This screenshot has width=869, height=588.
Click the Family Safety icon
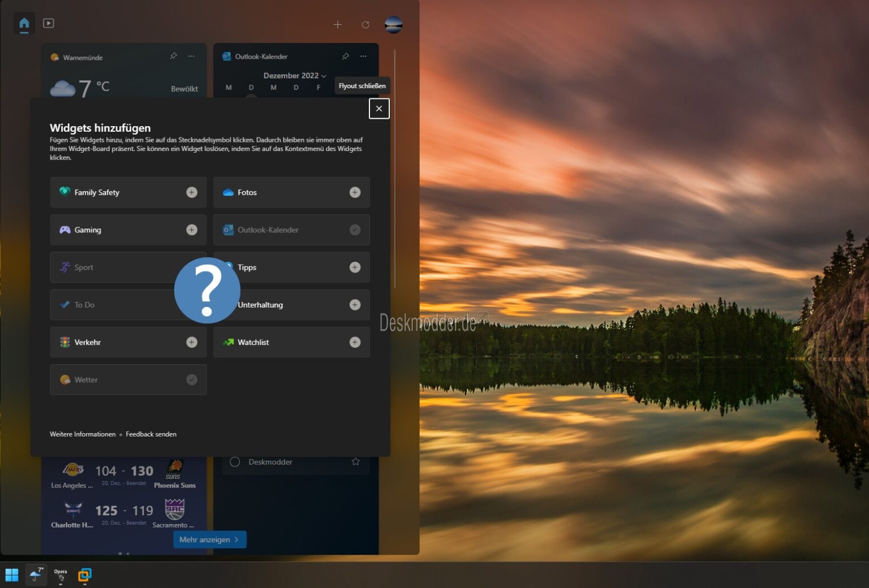click(65, 192)
